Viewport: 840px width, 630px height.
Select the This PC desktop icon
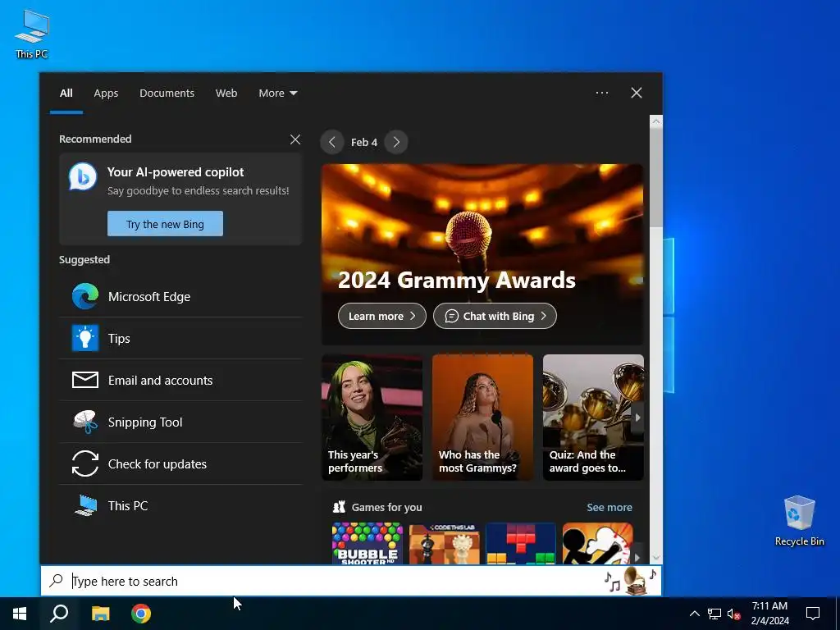point(32,34)
